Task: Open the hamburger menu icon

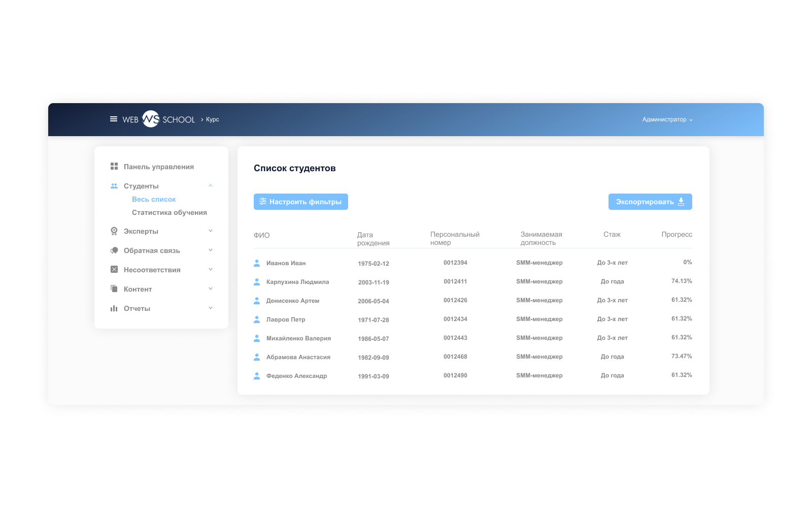Action: (114, 119)
